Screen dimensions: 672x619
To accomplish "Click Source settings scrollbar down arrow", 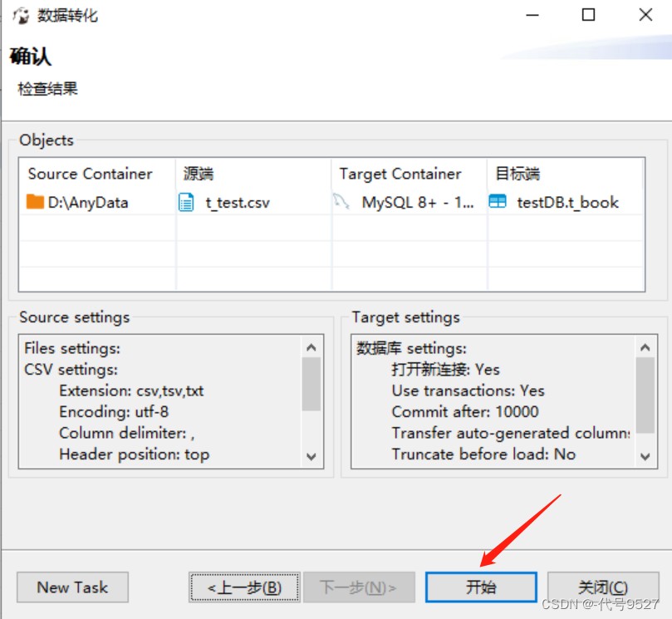I will tap(311, 456).
